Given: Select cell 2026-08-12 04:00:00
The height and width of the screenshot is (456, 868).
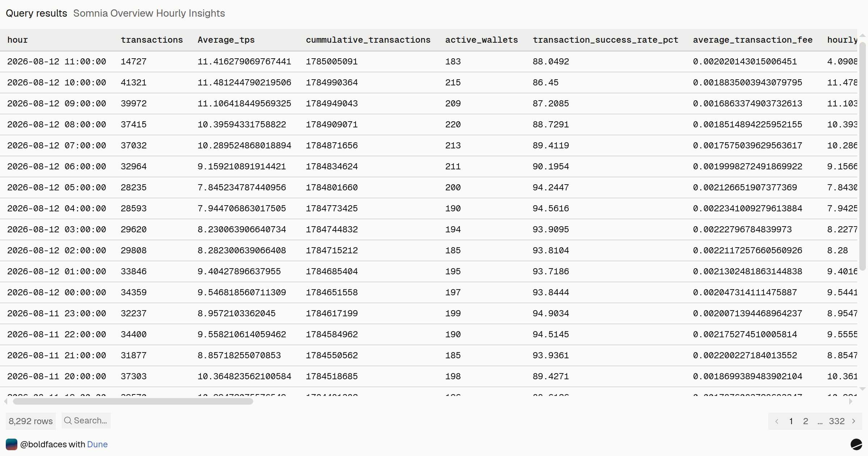Looking at the screenshot, I should 57,208.
